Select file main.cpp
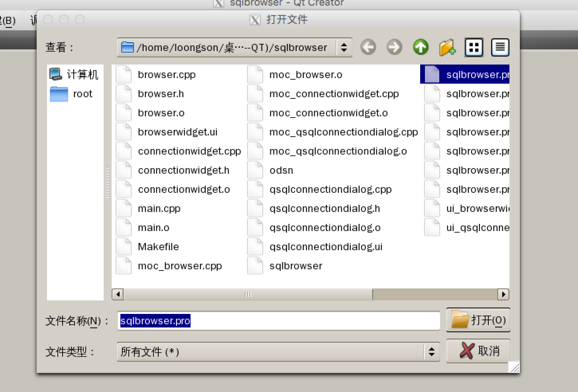578x392 pixels. click(159, 208)
